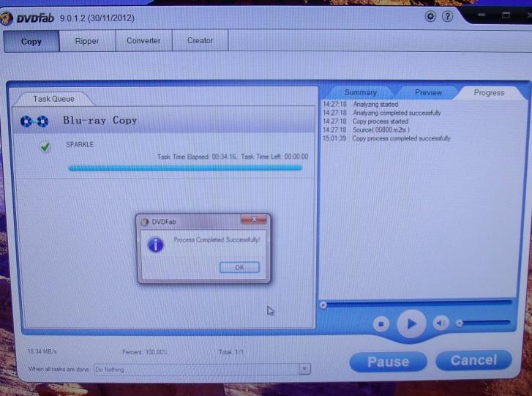The width and height of the screenshot is (532, 396).
Task: Click the Task Time Elapsed readout
Action: pyautogui.click(x=197, y=157)
